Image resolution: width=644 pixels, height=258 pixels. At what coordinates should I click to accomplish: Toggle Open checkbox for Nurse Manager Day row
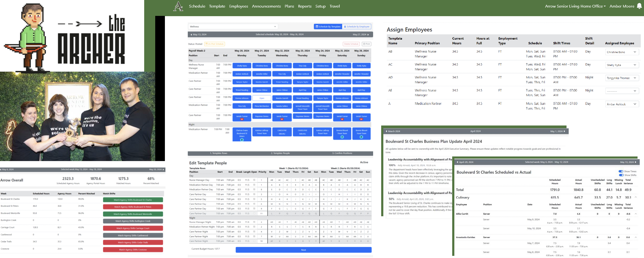[x=254, y=180]
